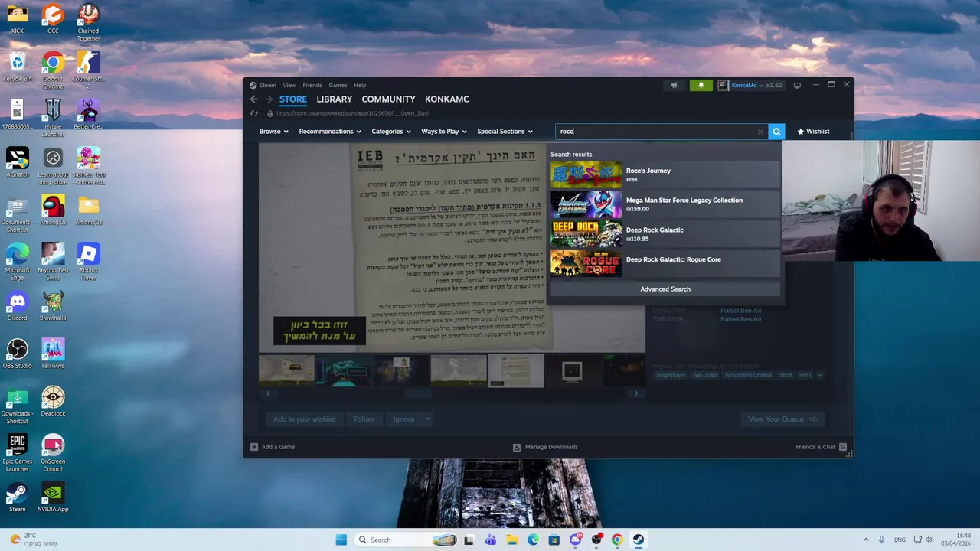
Task: Select the NVIDIA App desktop icon
Action: (x=53, y=497)
